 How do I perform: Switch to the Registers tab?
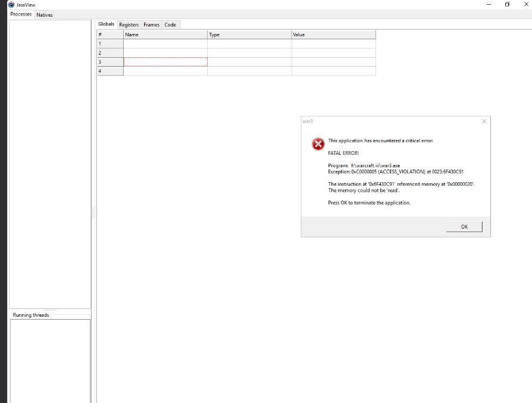click(x=129, y=25)
